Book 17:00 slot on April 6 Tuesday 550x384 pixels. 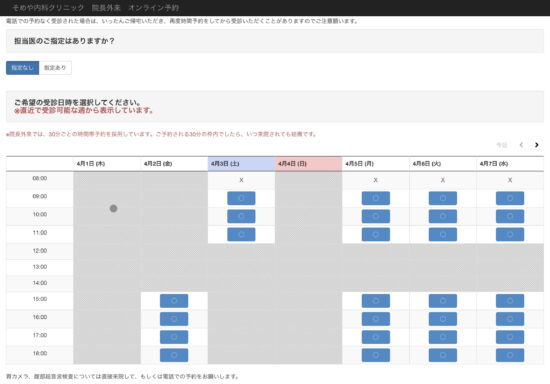(x=443, y=337)
